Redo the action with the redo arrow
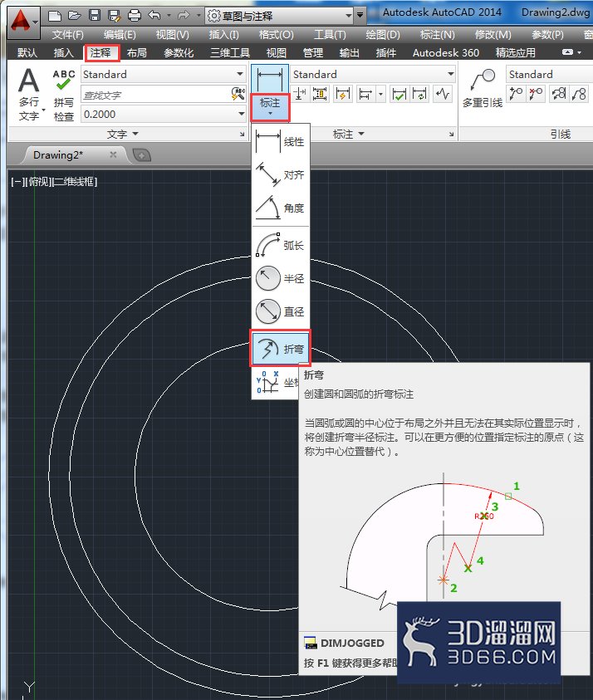This screenshot has height=700, width=593. click(x=183, y=16)
